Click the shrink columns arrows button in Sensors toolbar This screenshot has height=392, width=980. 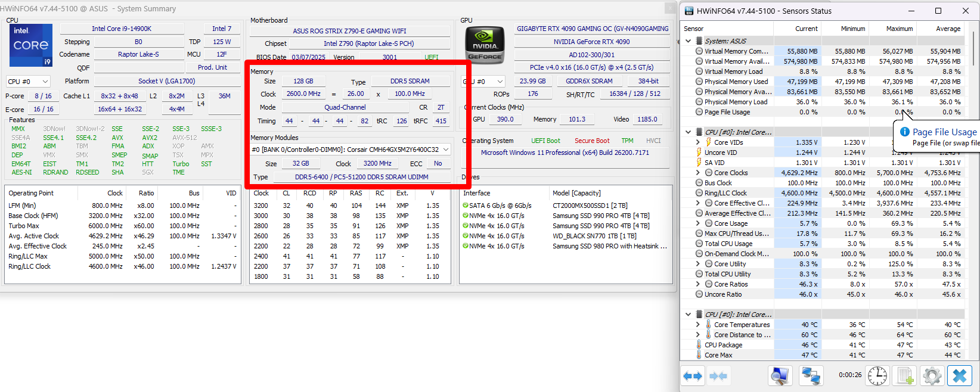point(718,376)
